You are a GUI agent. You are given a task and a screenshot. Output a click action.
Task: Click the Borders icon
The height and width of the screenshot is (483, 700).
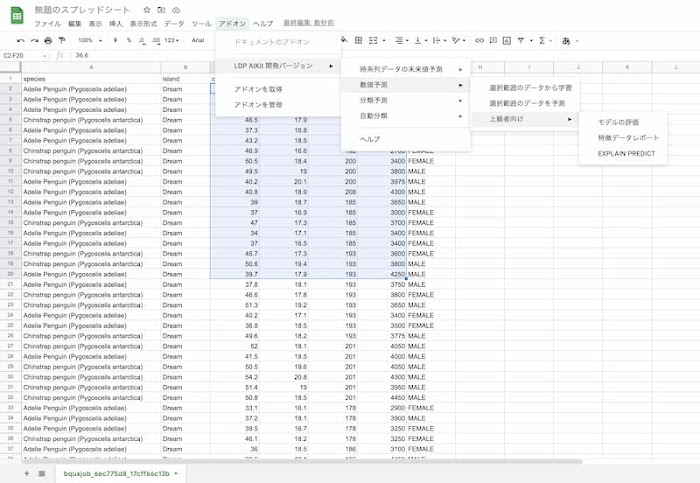click(x=358, y=40)
